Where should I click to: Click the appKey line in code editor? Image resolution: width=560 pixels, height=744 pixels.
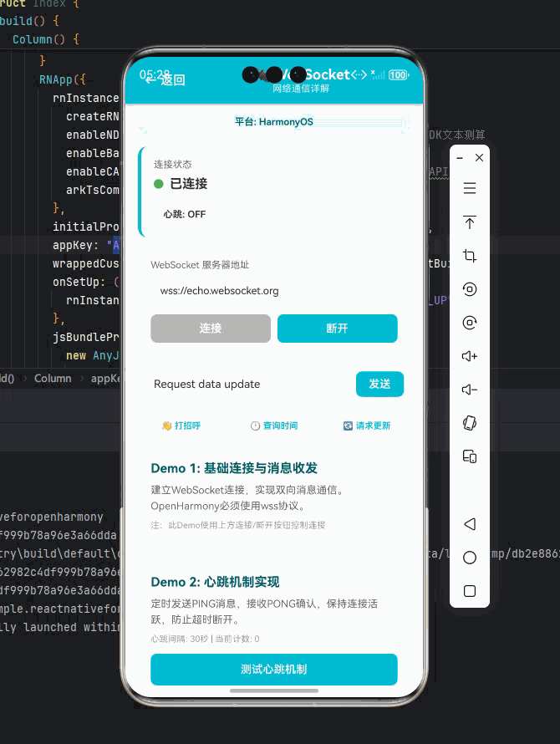tap(86, 245)
